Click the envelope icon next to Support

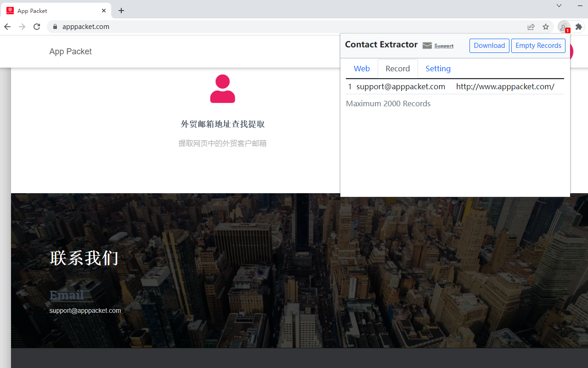[427, 46]
